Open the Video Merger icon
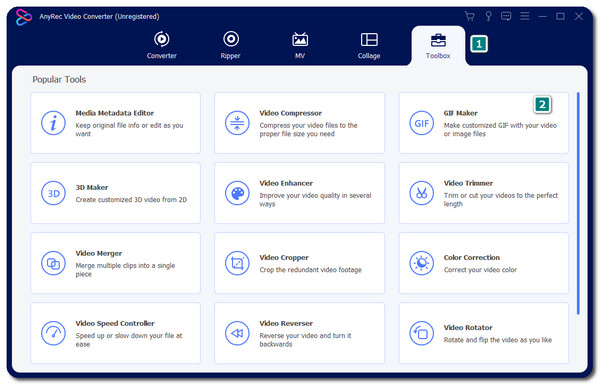The height and width of the screenshot is (385, 600). tap(53, 263)
